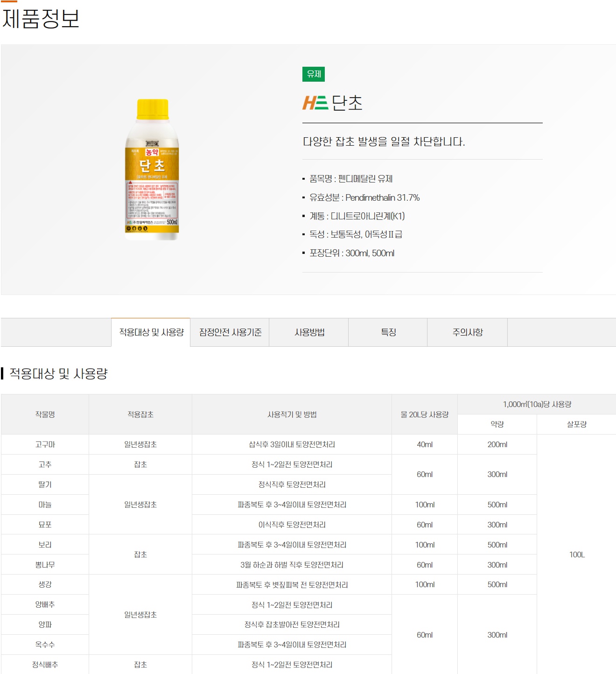Click the 약량 sub-header
Screen dimensions: 616x674
[497, 424]
